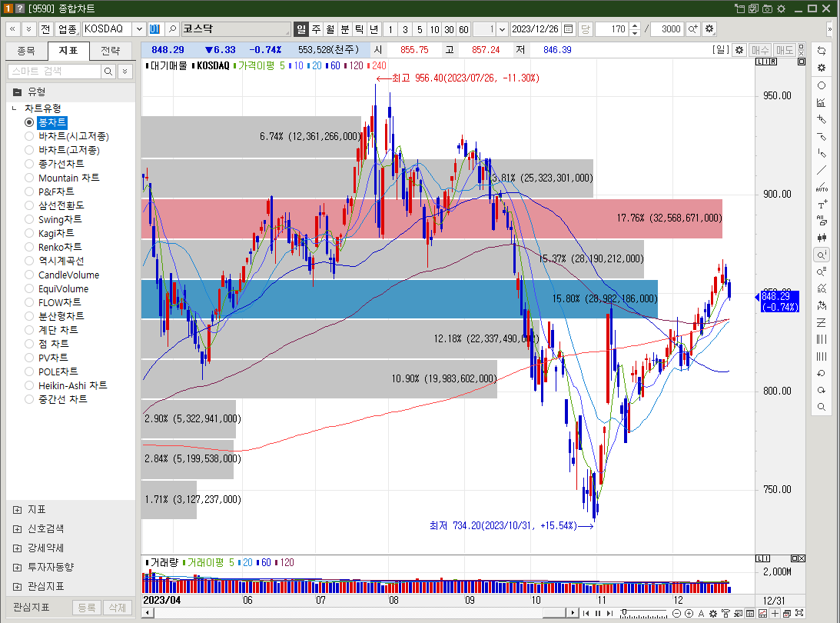Select the Kagi차트 radio option
Image resolution: width=840 pixels, height=623 pixels.
click(29, 233)
